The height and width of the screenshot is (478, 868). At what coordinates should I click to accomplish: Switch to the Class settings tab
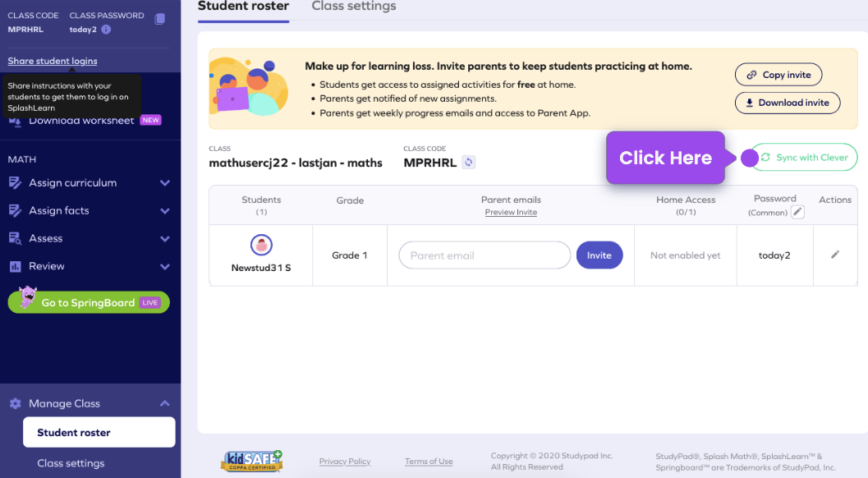(x=353, y=7)
